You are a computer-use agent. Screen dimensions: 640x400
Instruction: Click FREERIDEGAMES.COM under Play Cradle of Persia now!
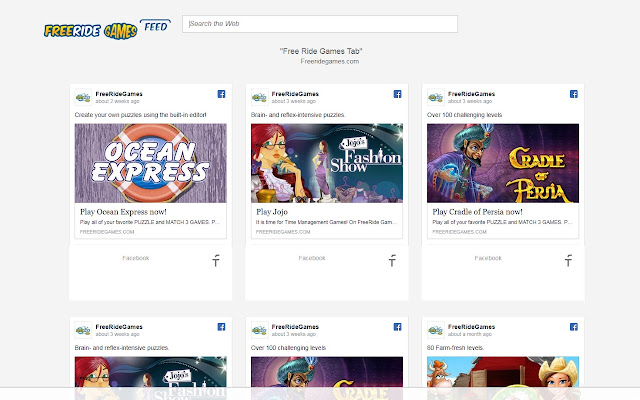[x=459, y=232]
